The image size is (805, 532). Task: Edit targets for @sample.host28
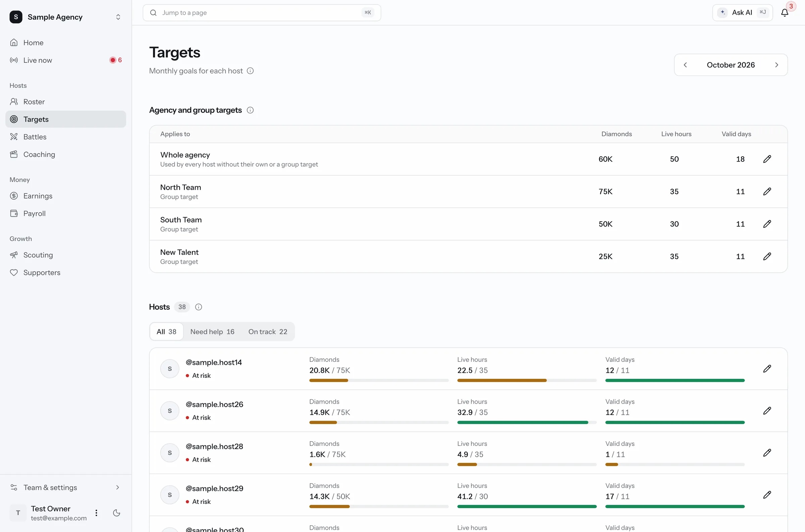[x=767, y=453]
